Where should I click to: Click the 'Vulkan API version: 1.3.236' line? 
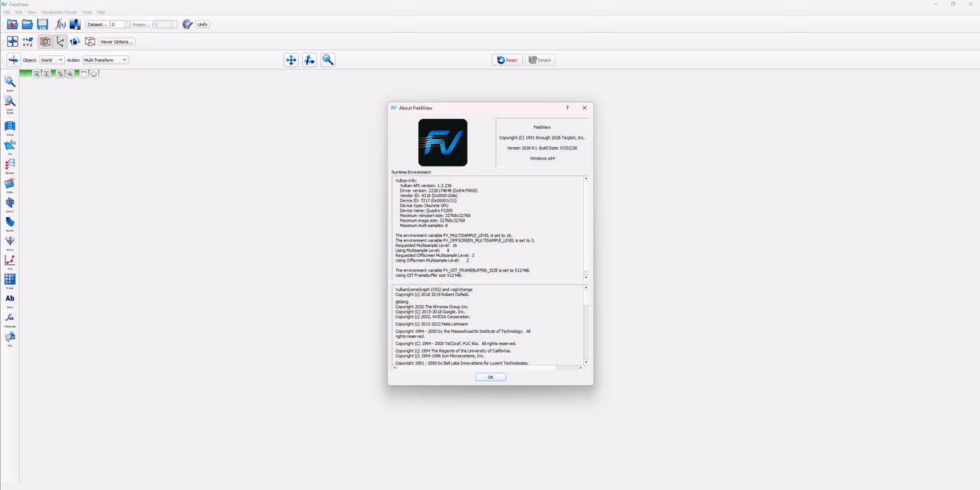click(425, 186)
